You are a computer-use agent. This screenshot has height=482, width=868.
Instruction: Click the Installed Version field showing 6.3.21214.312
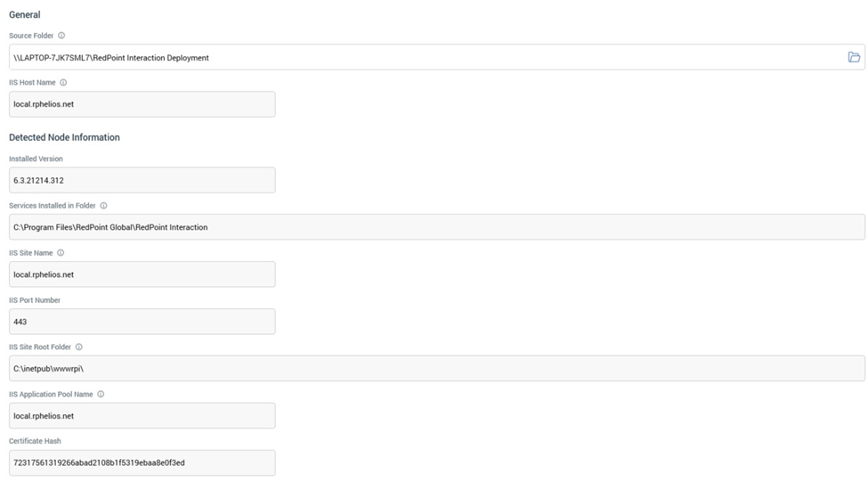point(142,180)
